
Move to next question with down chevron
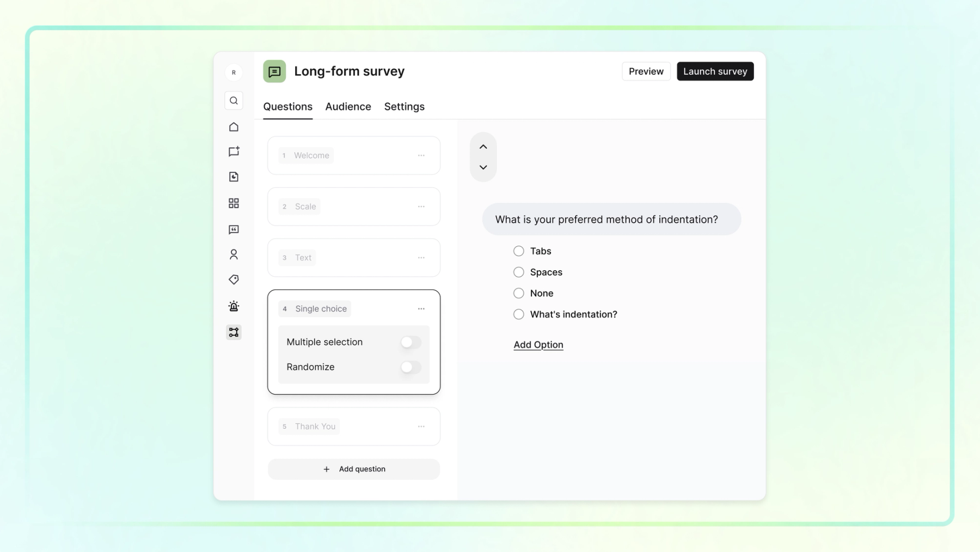click(483, 167)
